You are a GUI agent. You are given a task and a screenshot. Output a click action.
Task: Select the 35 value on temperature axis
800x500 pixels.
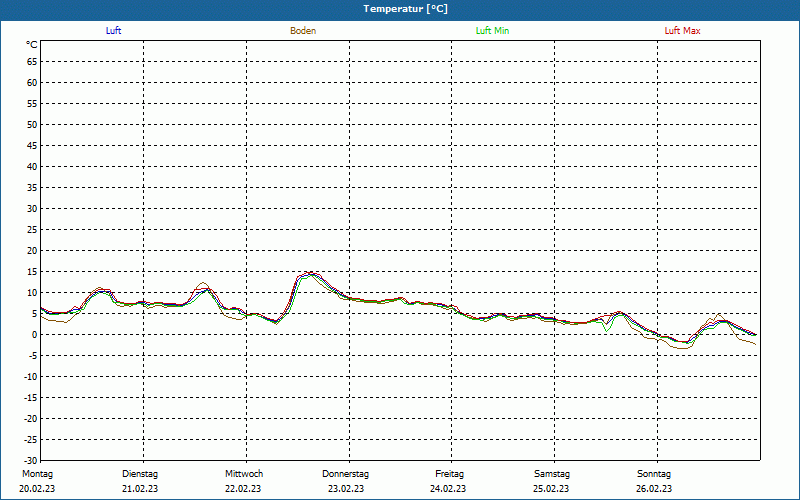pyautogui.click(x=32, y=188)
